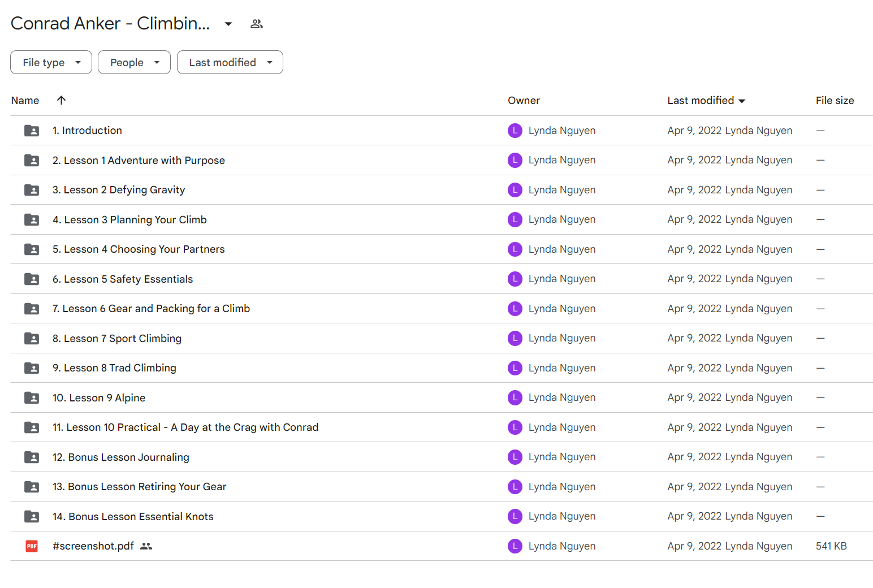Click the folder icon for Lesson 4 Choosing Your Partners
873x588 pixels.
(x=32, y=249)
